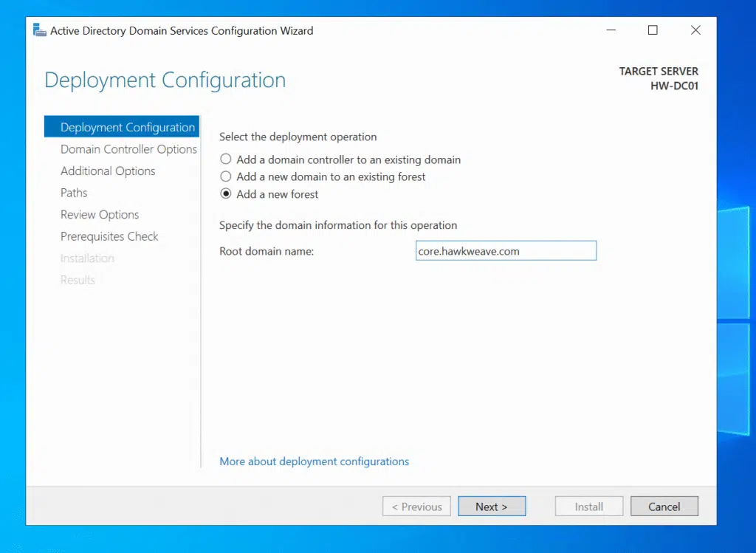The width and height of the screenshot is (756, 553).
Task: Click the Results step in sidebar
Action: pyautogui.click(x=78, y=280)
